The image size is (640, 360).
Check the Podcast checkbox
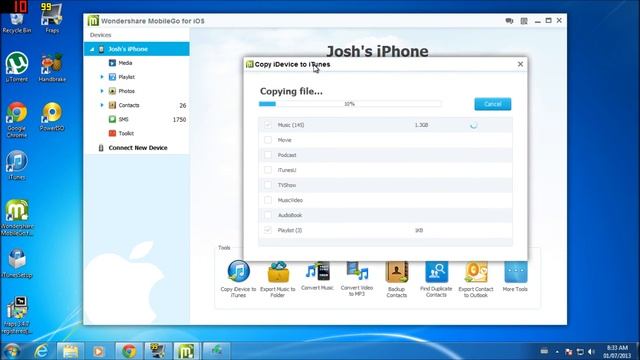[268, 155]
